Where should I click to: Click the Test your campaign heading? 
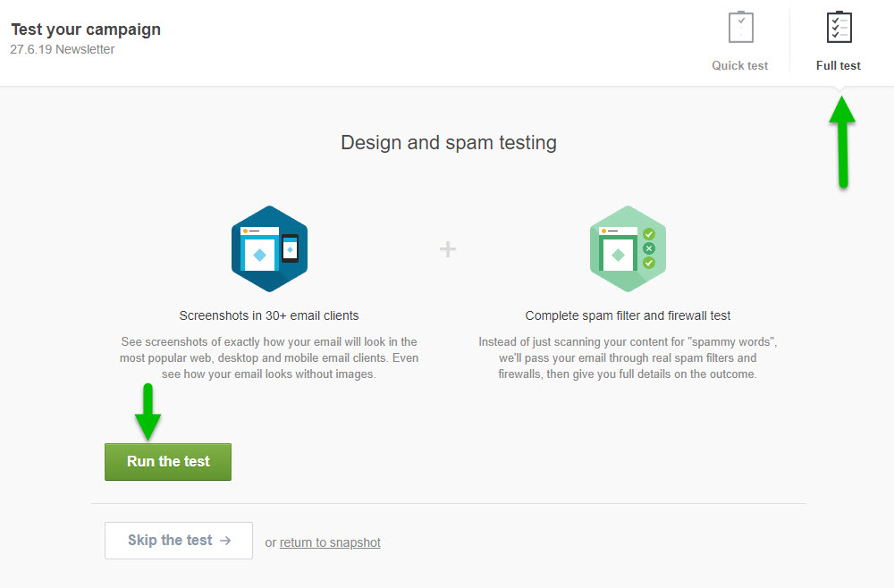85,29
